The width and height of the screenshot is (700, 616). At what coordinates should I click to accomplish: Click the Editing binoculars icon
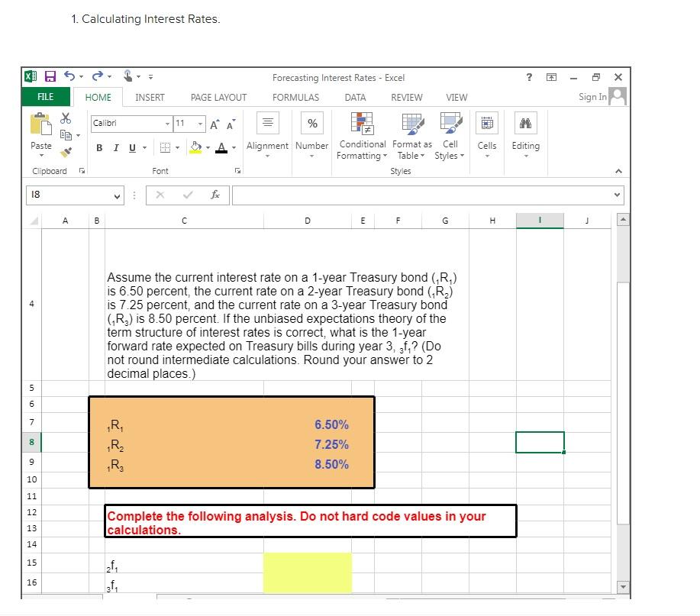tap(525, 123)
